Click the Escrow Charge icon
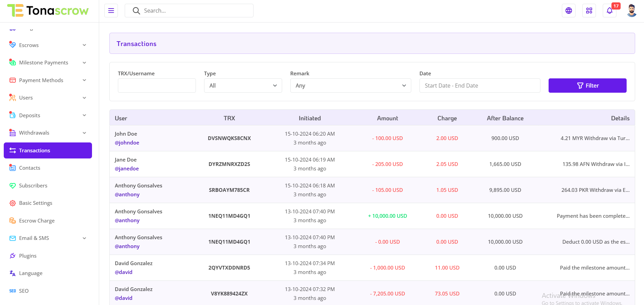This screenshot has width=644, height=305. click(x=13, y=220)
